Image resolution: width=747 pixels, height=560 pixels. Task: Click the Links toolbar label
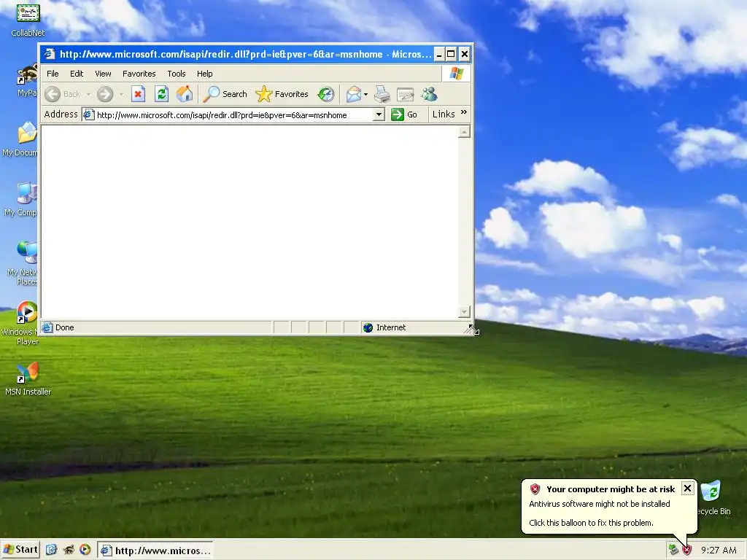444,114
